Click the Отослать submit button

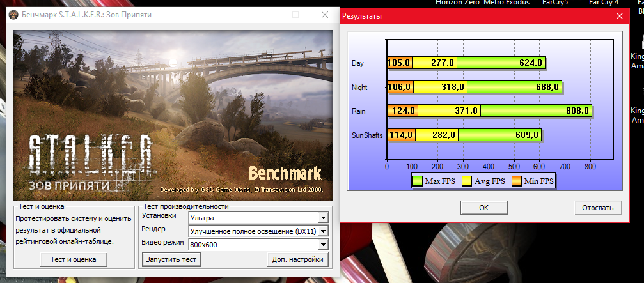click(597, 208)
